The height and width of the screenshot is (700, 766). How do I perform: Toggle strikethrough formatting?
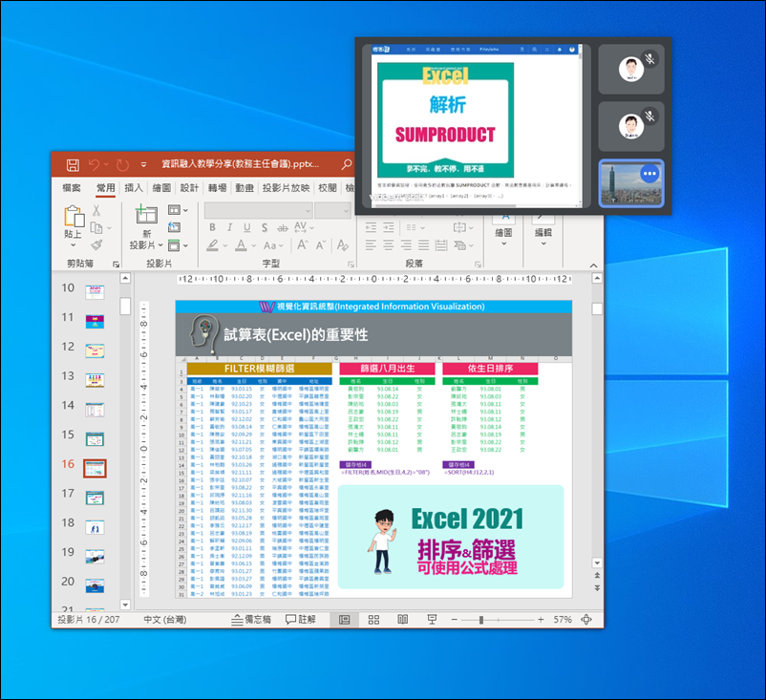[283, 228]
